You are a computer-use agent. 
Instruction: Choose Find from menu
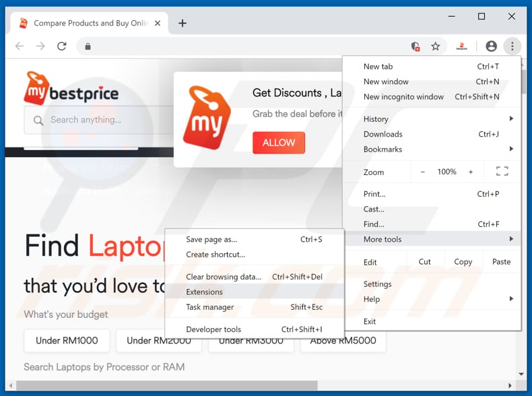pos(431,224)
